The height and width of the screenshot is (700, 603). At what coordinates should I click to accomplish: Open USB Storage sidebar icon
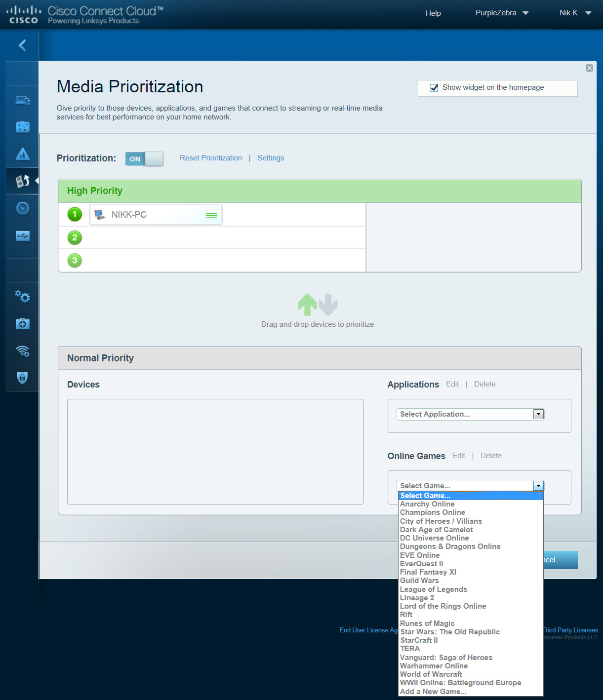23,236
